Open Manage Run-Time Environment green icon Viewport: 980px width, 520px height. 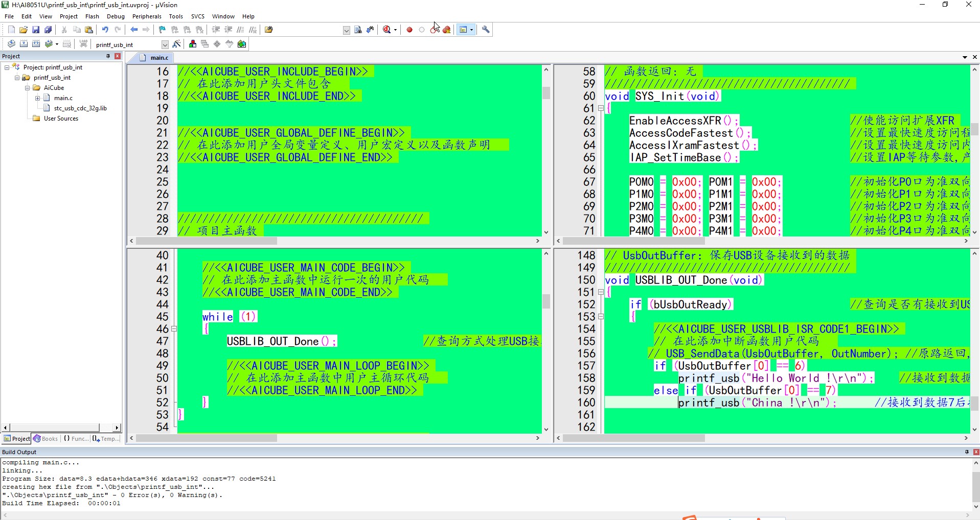tap(242, 44)
